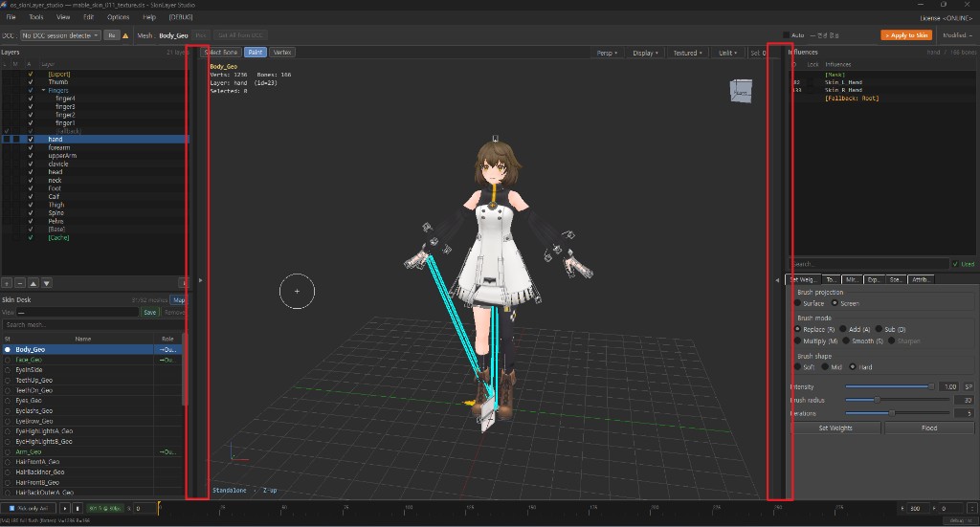
Task: Adjust the Iterations slider
Action: point(898,413)
